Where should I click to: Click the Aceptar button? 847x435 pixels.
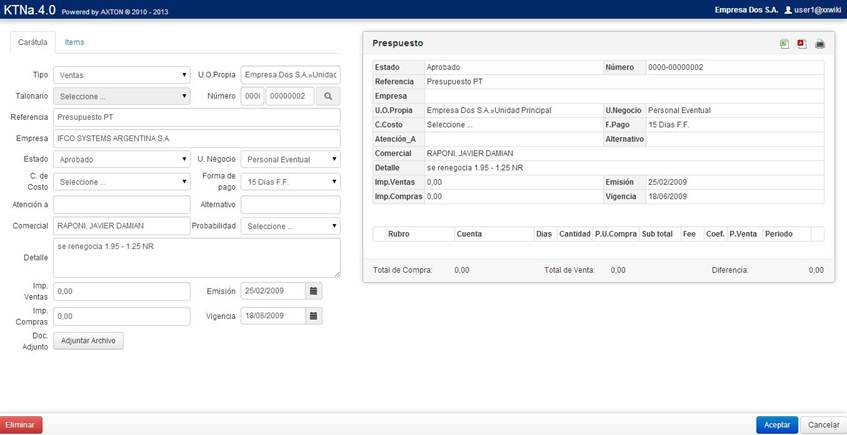(776, 425)
